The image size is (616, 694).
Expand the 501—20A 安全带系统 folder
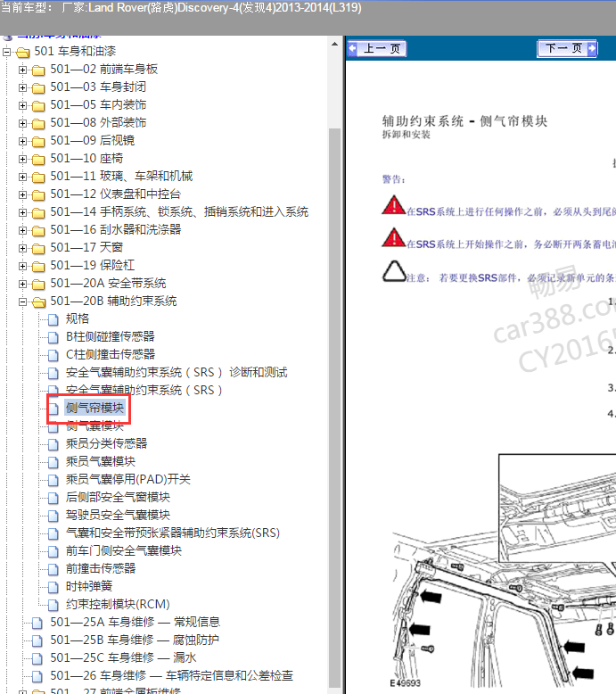(22, 284)
